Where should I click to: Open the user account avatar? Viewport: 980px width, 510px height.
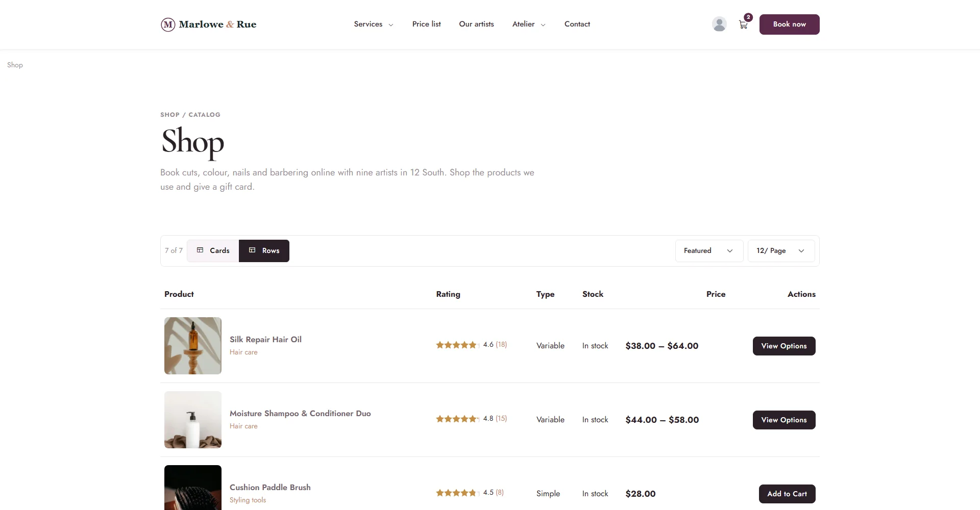tap(719, 24)
